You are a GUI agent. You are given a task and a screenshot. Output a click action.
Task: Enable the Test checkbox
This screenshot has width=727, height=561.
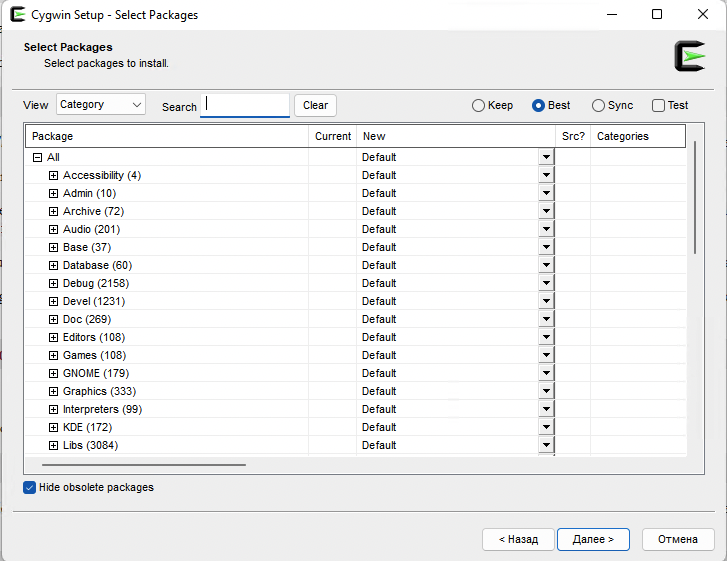coord(658,105)
